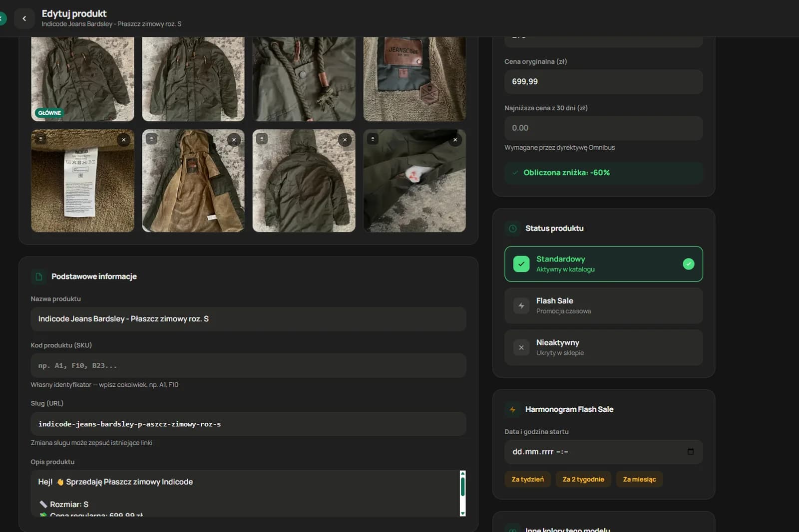Click the green Standardowy checkmark icon
799x532 pixels.
click(521, 264)
